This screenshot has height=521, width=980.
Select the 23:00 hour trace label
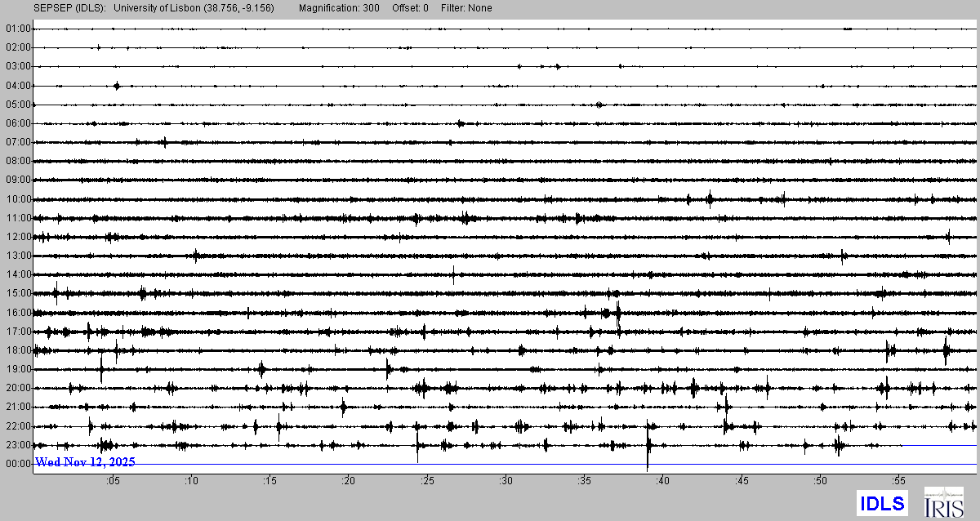(18, 445)
